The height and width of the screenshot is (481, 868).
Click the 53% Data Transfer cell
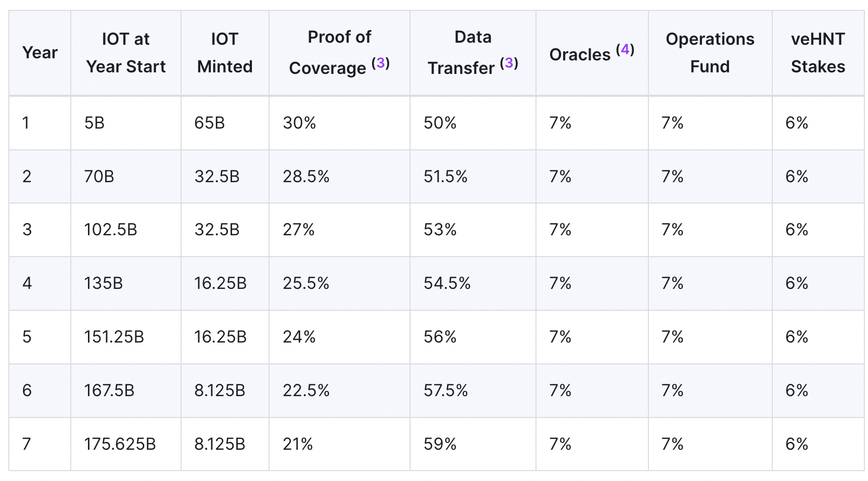point(440,230)
